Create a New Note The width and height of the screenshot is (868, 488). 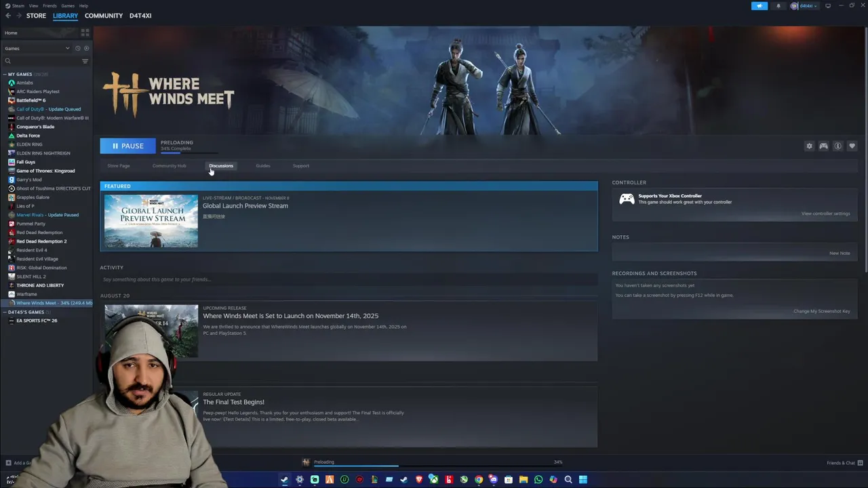[x=840, y=253]
